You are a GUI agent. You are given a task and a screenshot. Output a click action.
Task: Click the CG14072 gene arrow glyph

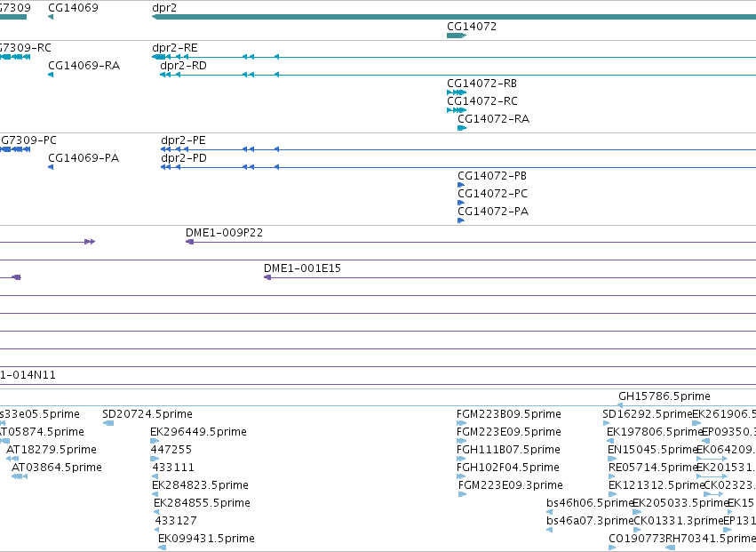pos(457,36)
